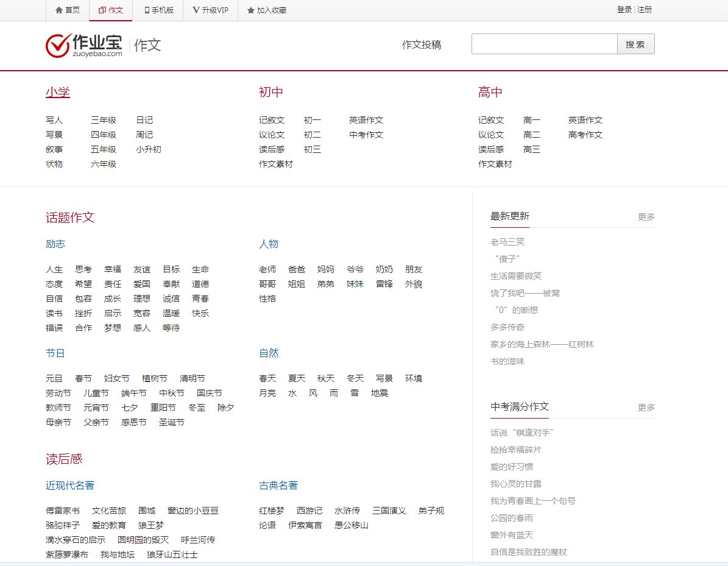The image size is (728, 566).
Task: Click the 作文 tab icon in top bar
Action: (102, 10)
